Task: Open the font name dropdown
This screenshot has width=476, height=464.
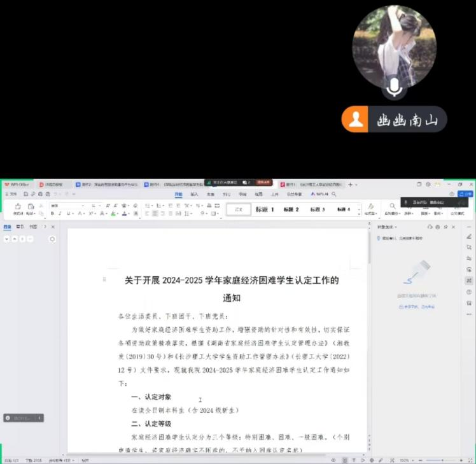Action: (68, 206)
